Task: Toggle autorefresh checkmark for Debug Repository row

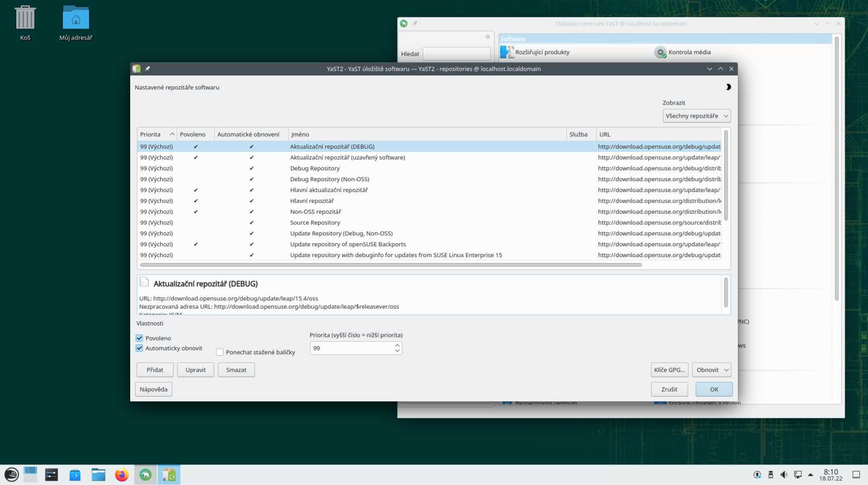Action: tap(252, 168)
